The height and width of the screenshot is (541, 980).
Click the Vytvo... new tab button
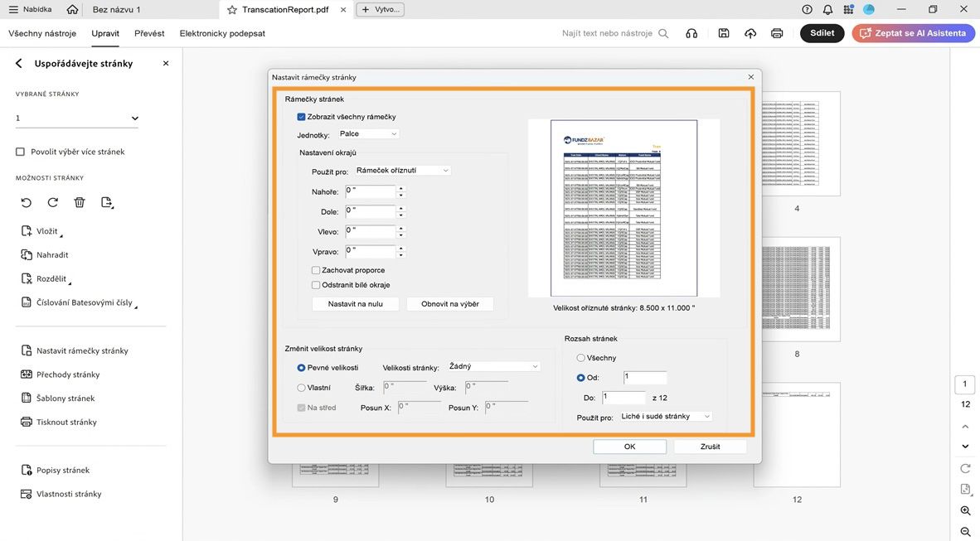(380, 9)
